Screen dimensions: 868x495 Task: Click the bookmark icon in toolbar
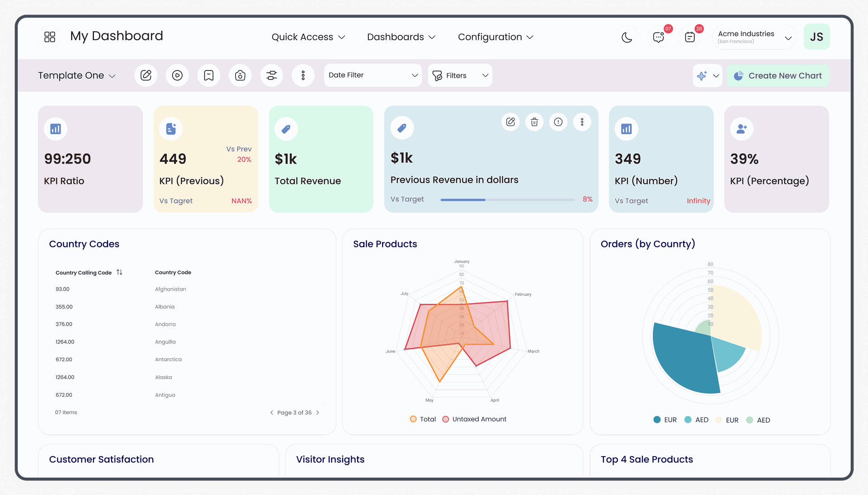208,75
